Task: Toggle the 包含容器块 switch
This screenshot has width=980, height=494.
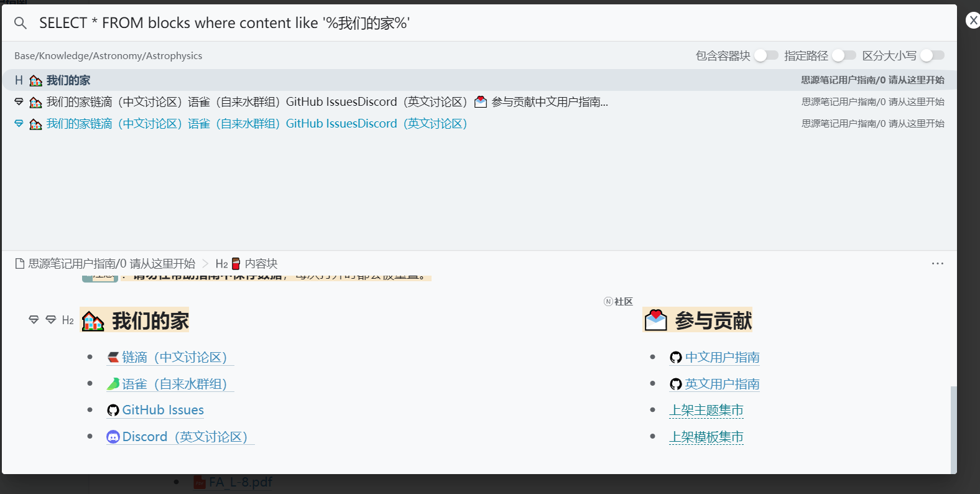Action: [766, 55]
